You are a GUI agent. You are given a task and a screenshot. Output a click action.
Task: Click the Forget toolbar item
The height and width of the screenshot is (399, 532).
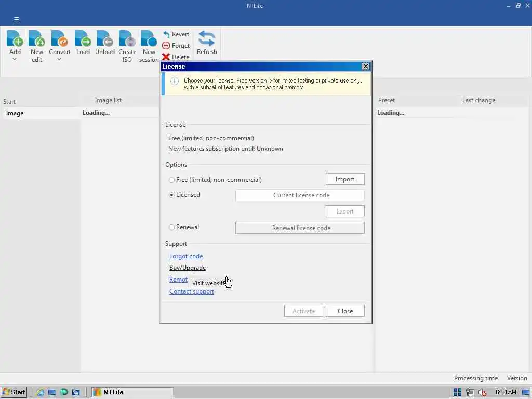[176, 46]
